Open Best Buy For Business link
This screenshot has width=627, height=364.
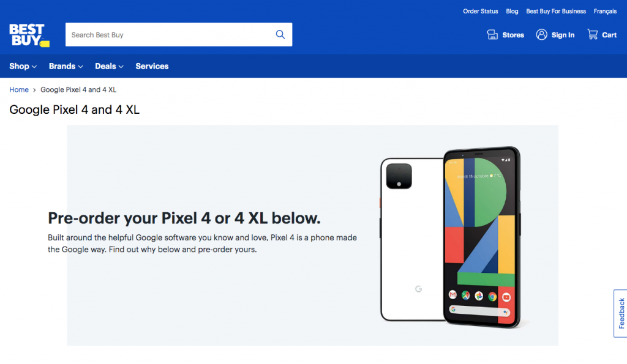click(x=556, y=11)
